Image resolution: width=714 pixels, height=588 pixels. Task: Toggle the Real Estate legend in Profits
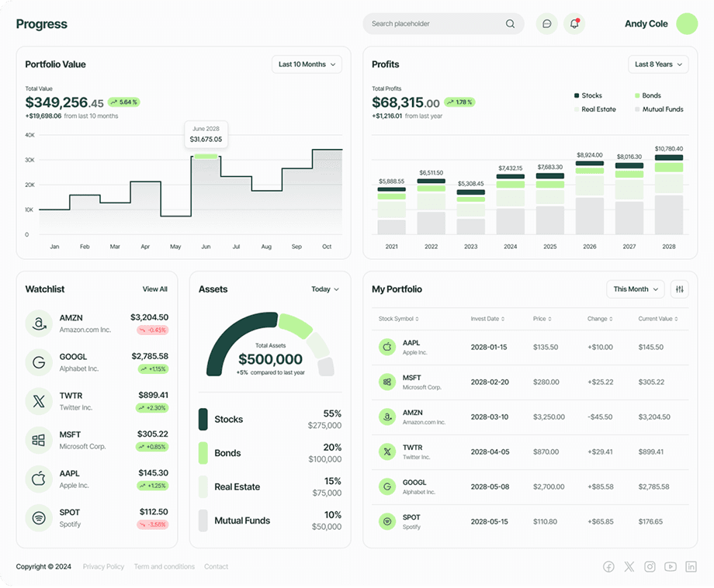click(x=595, y=109)
